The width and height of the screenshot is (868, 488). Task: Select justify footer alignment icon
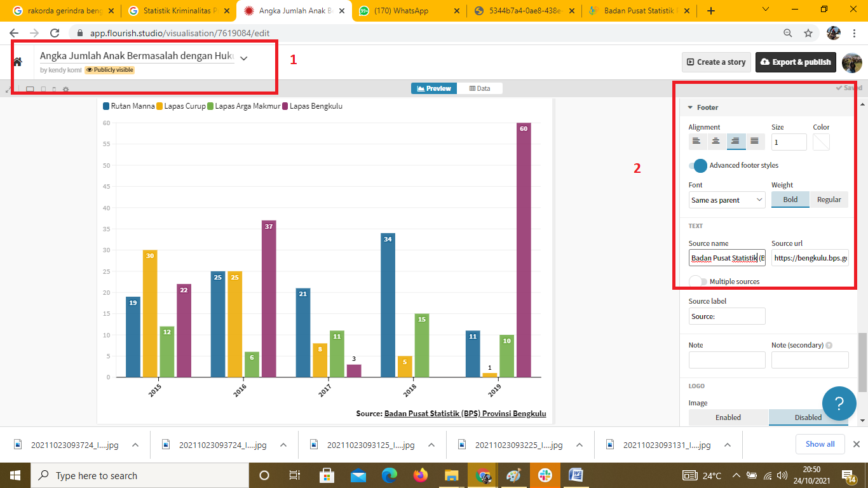pyautogui.click(x=754, y=141)
